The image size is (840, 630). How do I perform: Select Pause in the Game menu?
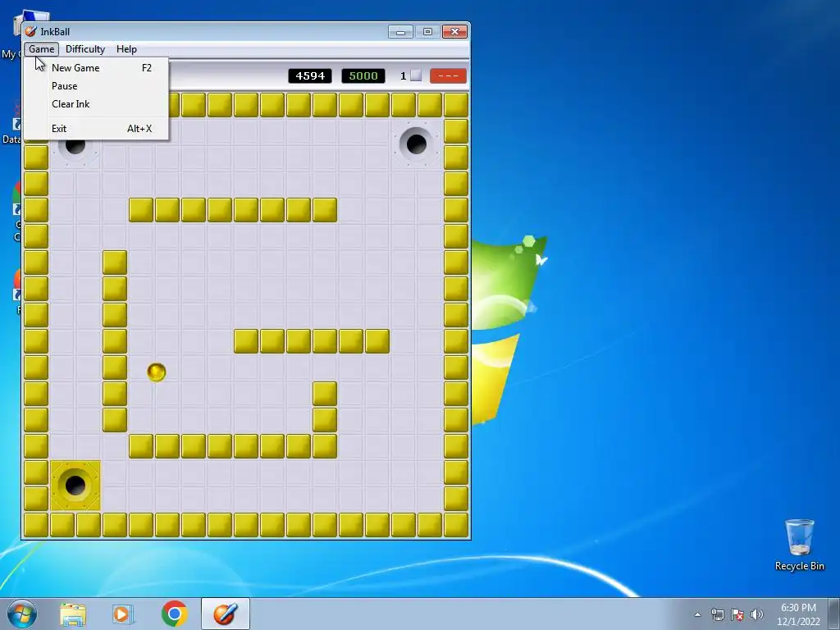(x=101, y=85)
